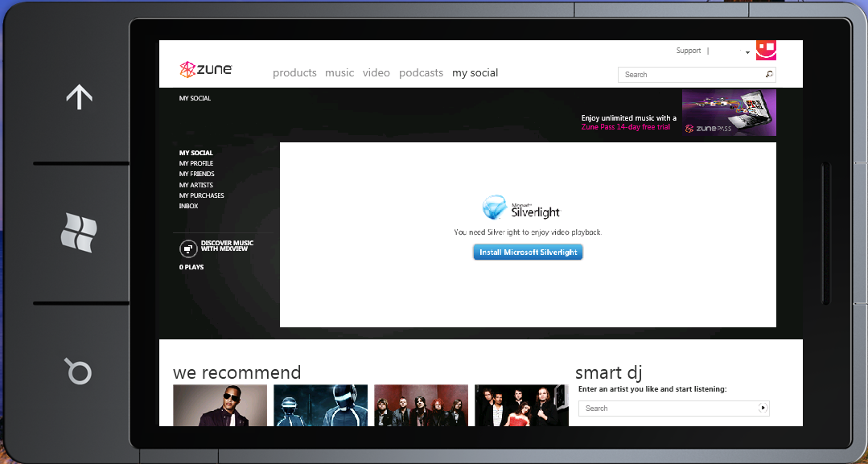The image size is (868, 464).
Task: Click the MixView circular icon
Action: (x=188, y=248)
